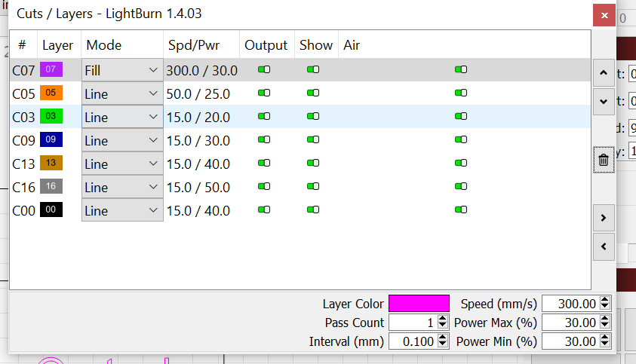This screenshot has height=364, width=636.
Task: Hide layer C16 using the Show toggle
Action: pos(313,186)
